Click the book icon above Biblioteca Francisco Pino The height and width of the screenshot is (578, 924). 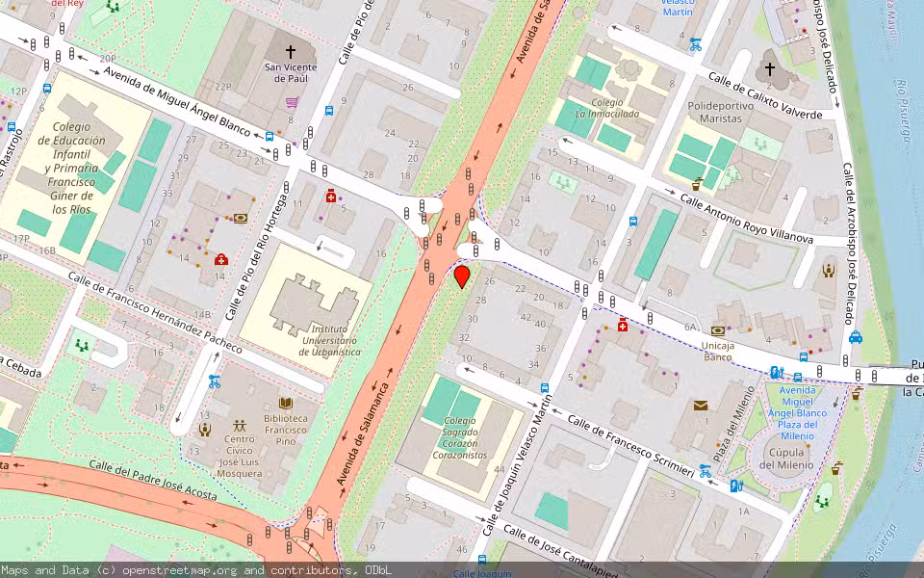pyautogui.click(x=286, y=404)
